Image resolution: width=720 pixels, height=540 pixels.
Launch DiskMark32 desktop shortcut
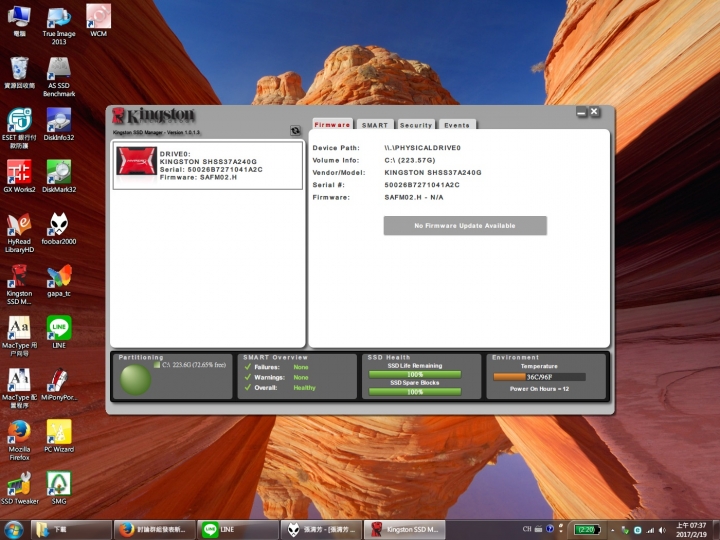tap(59, 176)
